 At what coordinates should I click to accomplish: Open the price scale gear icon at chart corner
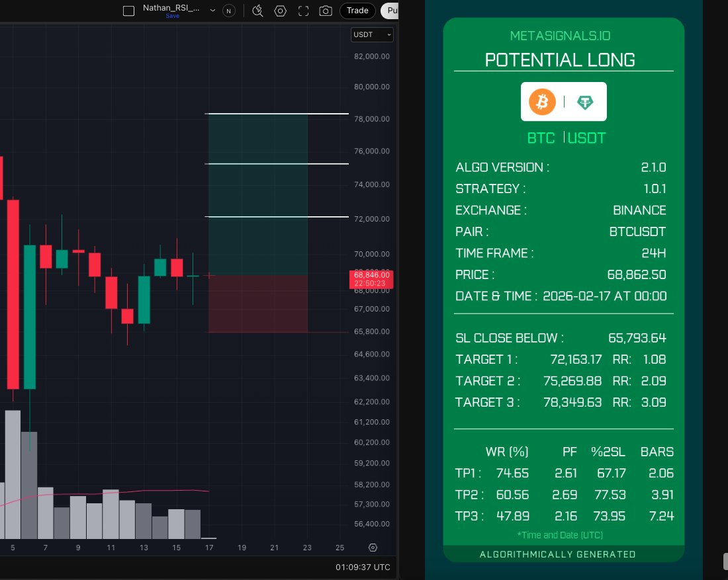click(373, 548)
